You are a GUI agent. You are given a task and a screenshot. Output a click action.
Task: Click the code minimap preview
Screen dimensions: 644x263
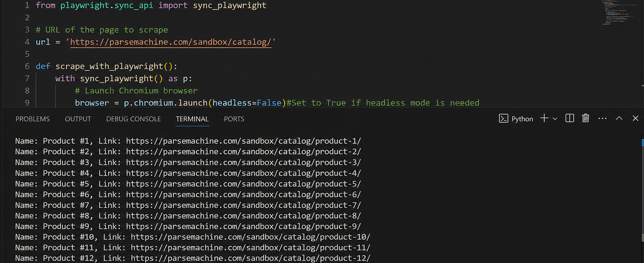[x=620, y=12]
